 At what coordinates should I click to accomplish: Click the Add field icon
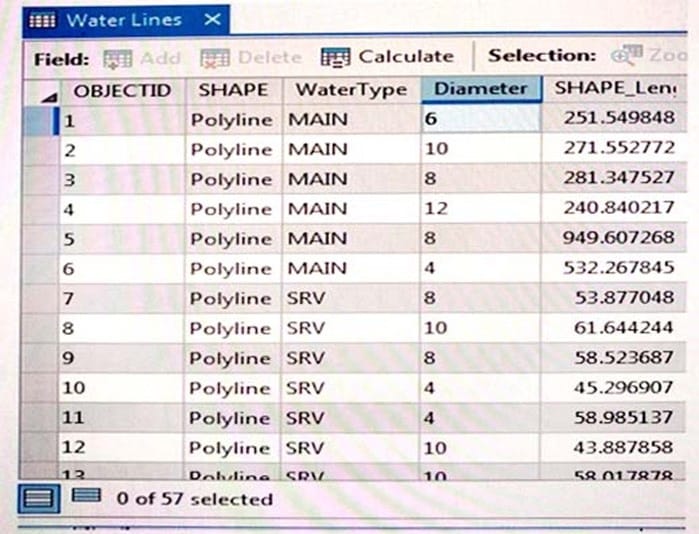(x=118, y=59)
